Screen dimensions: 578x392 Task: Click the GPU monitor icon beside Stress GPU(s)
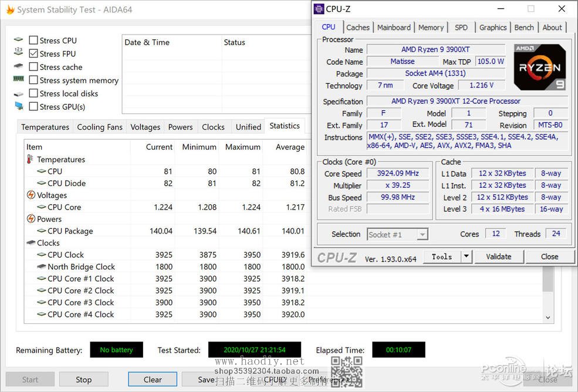coord(19,107)
